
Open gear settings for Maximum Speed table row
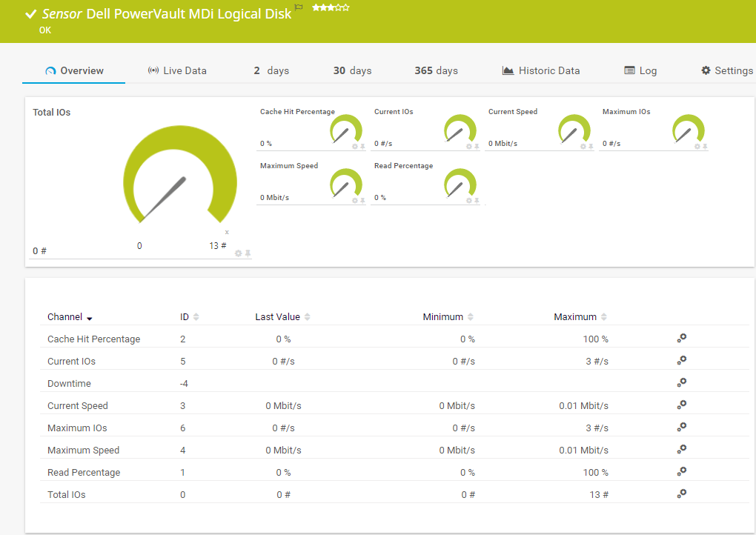coord(681,449)
